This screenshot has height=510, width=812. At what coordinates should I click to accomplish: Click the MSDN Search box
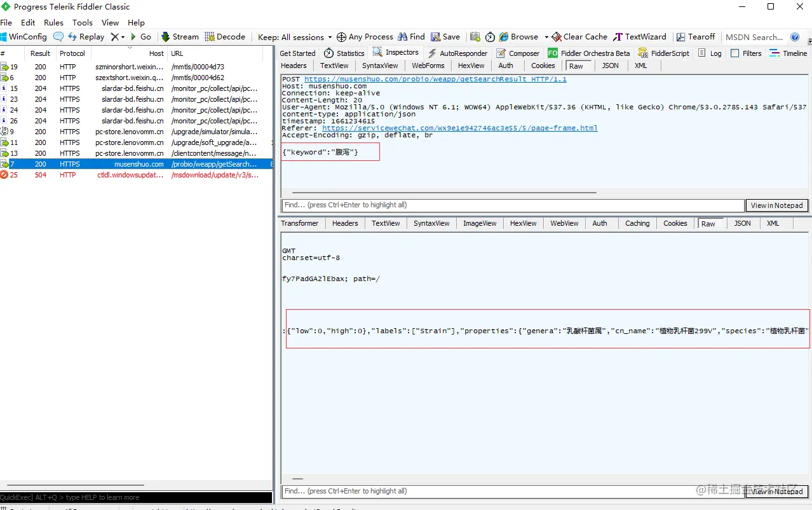pos(754,37)
